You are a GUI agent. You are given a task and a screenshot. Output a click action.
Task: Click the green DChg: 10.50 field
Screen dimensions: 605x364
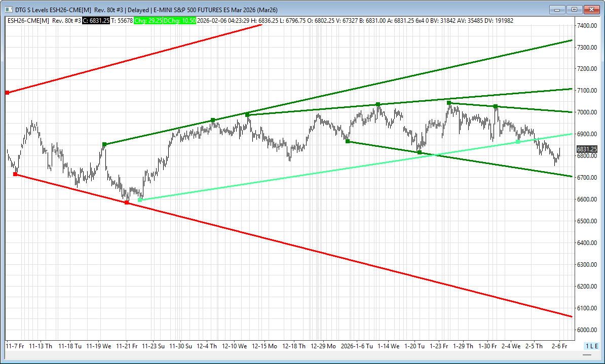click(x=179, y=20)
